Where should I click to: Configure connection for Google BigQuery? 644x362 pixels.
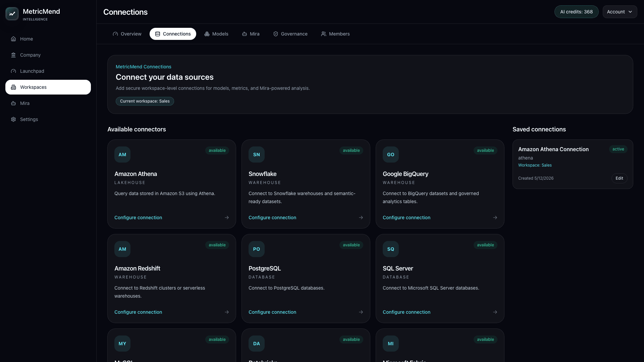[x=407, y=218]
